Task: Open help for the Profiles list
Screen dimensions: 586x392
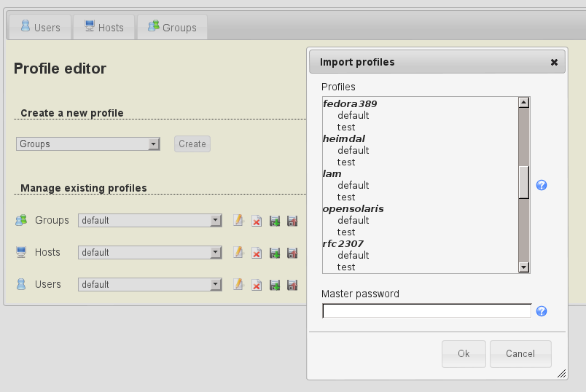Action: tap(542, 186)
